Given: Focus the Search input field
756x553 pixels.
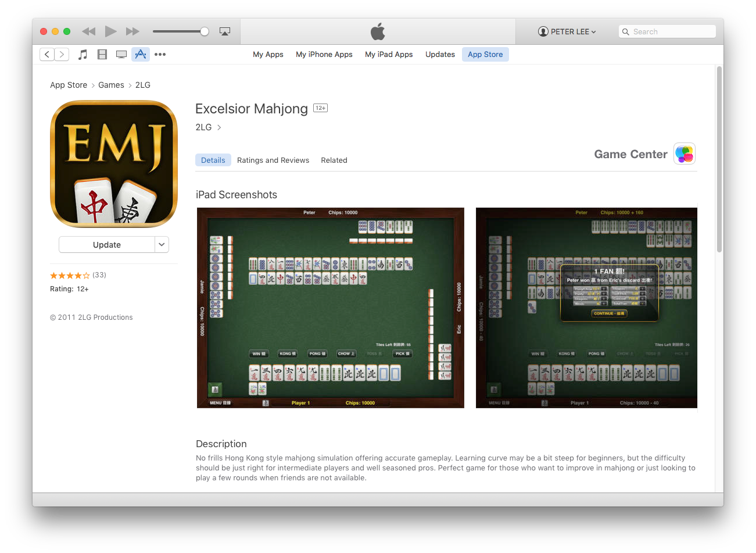Looking at the screenshot, I should (x=667, y=31).
